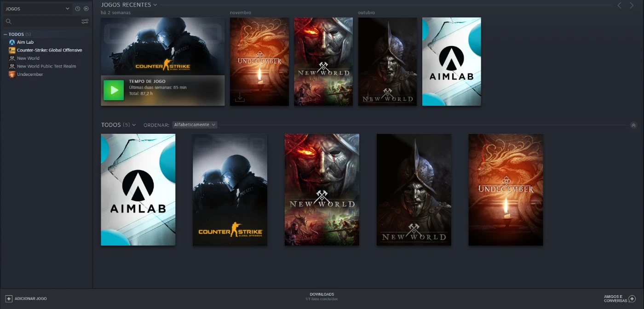Click the "há 2 semanas" time label
The image size is (644, 309).
coord(116,12)
